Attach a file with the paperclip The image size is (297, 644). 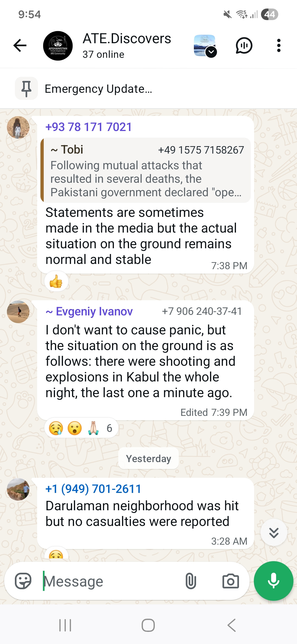point(191,581)
